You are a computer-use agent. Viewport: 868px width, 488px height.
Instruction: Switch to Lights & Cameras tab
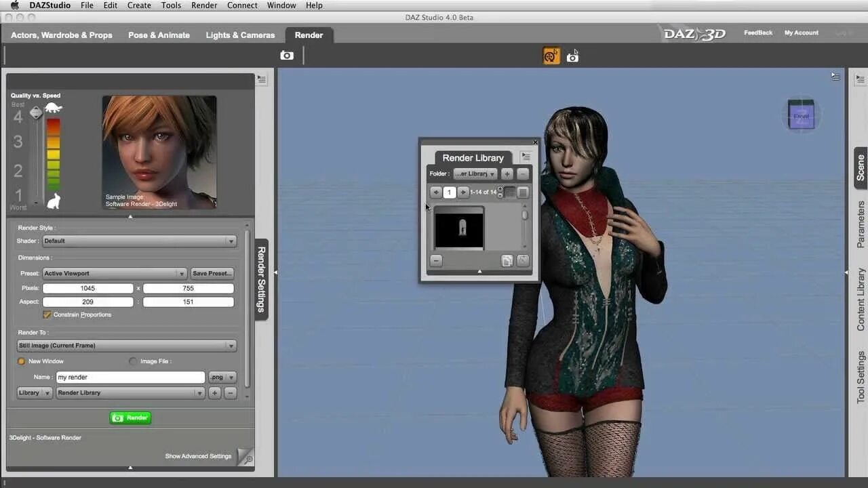point(241,35)
